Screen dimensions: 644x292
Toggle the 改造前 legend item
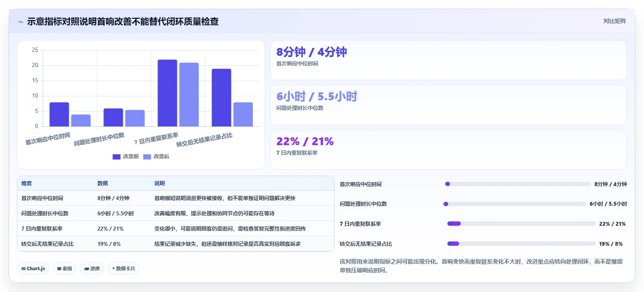coord(126,156)
